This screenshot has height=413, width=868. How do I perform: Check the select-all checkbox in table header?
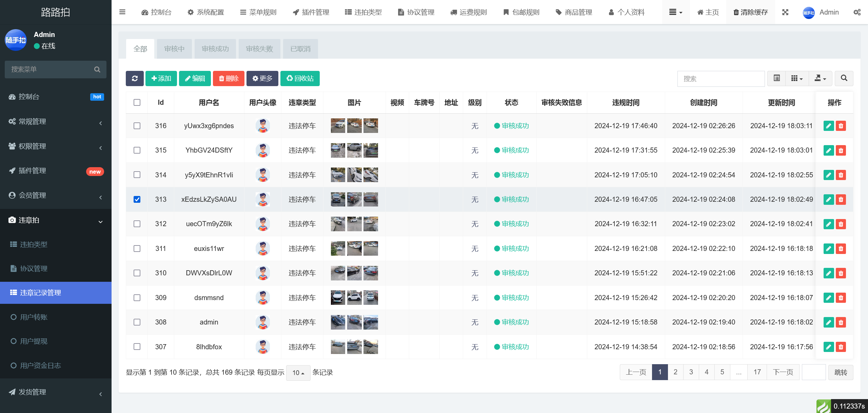[x=137, y=102]
